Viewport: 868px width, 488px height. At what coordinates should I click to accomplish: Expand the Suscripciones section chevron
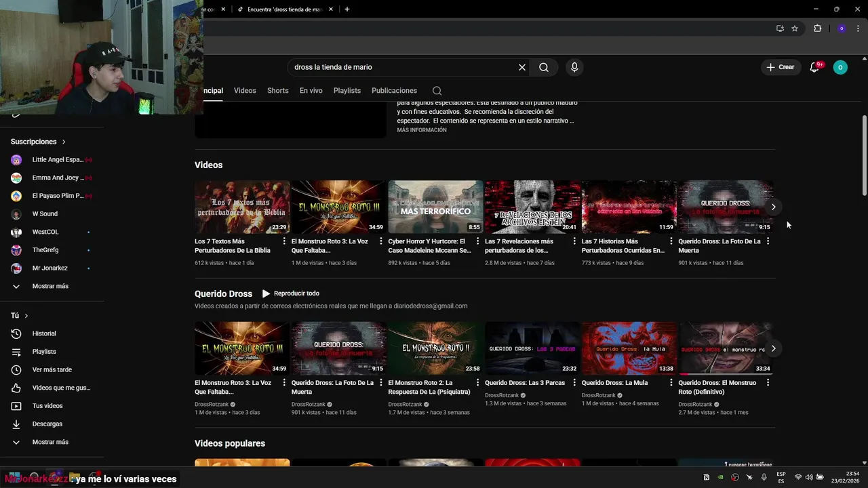pyautogui.click(x=64, y=142)
